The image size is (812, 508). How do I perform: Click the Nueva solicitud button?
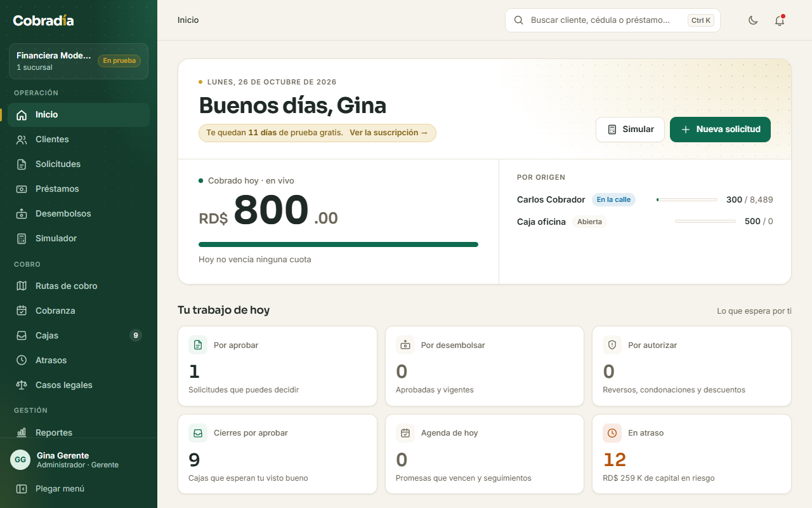coord(720,130)
